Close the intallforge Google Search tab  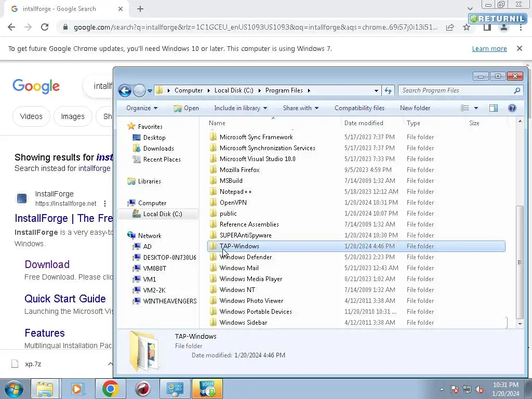tap(121, 9)
